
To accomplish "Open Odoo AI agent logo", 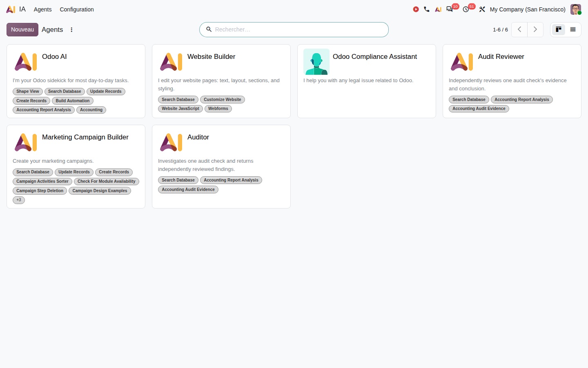I will [x=26, y=62].
